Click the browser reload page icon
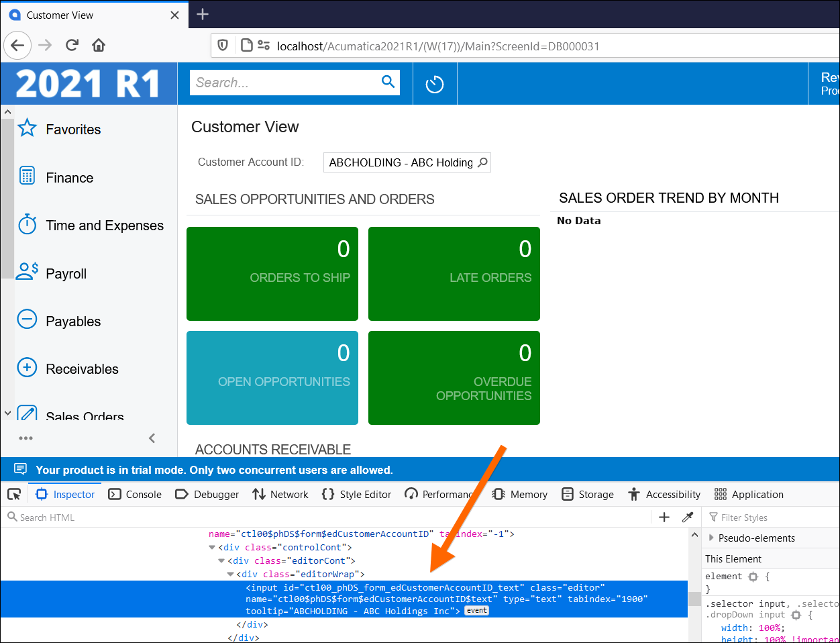This screenshot has height=643, width=840. point(72,46)
